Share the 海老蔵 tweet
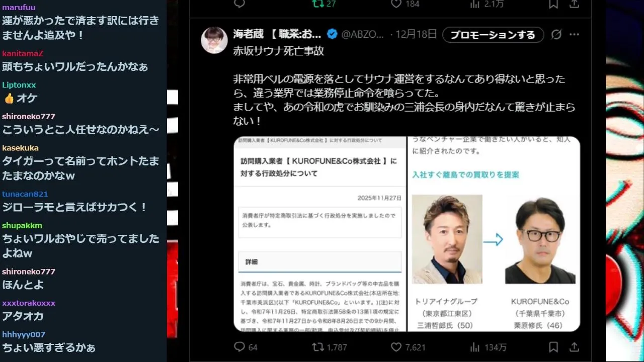The height and width of the screenshot is (362, 644). point(574,347)
